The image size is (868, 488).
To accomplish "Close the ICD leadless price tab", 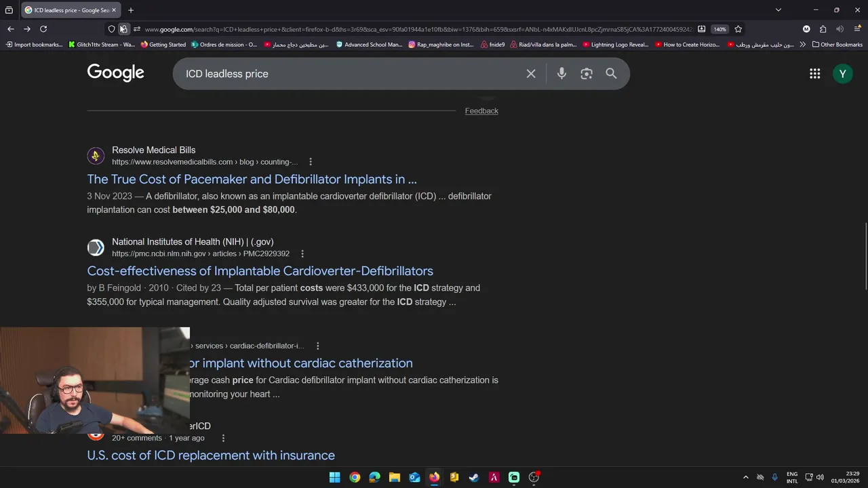I will tap(114, 10).
